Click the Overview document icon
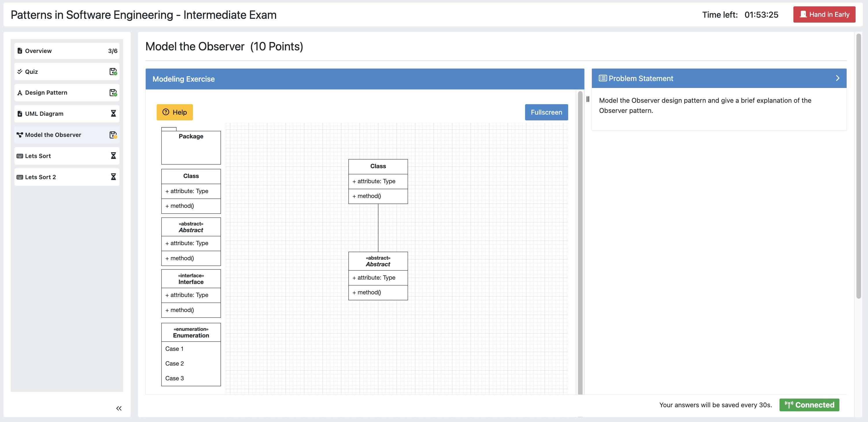Screen dimensions: 868x422 pos(20,51)
